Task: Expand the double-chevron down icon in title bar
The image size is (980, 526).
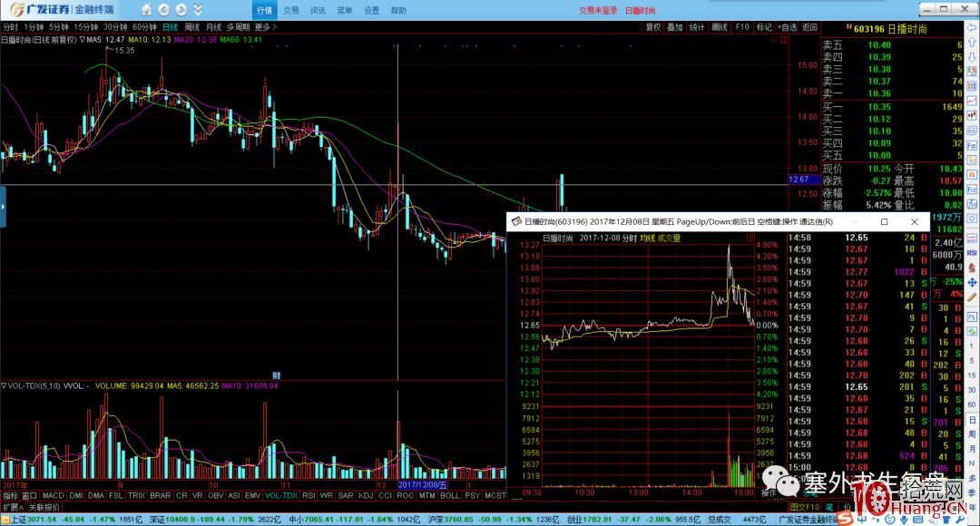Action: tap(198, 9)
